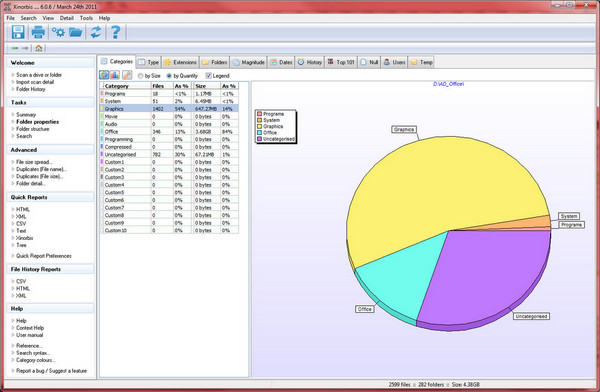This screenshot has width=600, height=392.
Task: Select the Graphics row in category table
Action: 169,109
